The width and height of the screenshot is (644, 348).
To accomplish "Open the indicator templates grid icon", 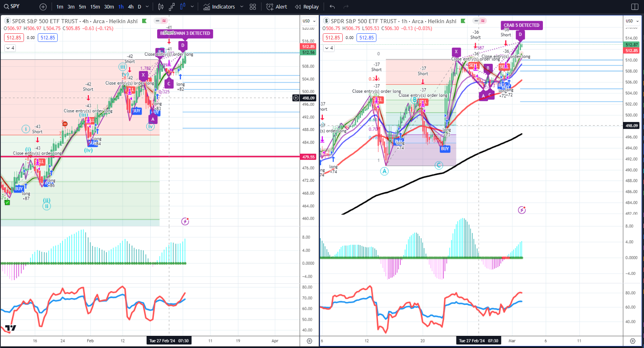I will click(x=253, y=7).
